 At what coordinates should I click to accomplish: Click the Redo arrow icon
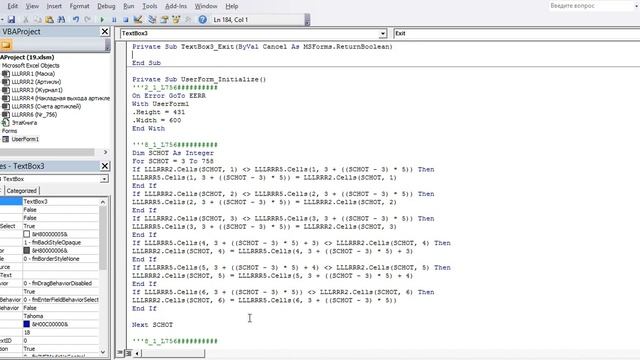pos(88,20)
